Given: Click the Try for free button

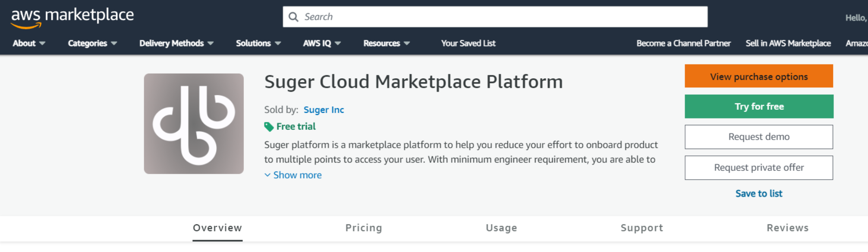Looking at the screenshot, I should point(759,106).
